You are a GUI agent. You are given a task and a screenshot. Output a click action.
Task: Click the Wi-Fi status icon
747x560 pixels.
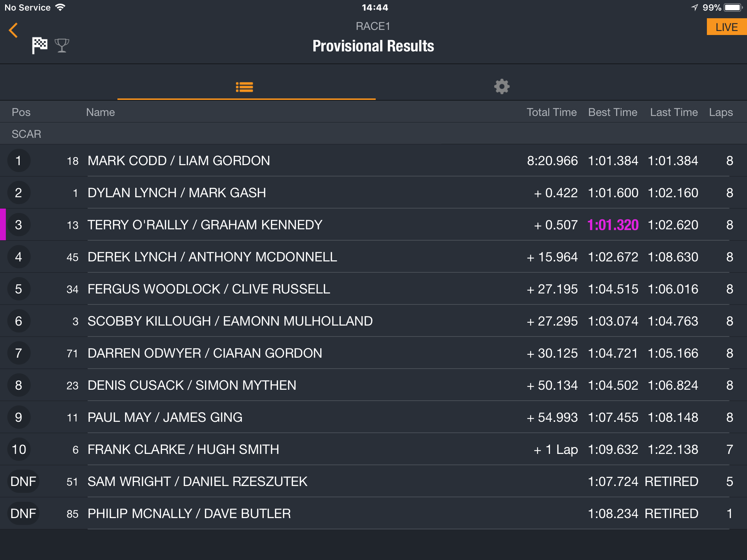60,7
